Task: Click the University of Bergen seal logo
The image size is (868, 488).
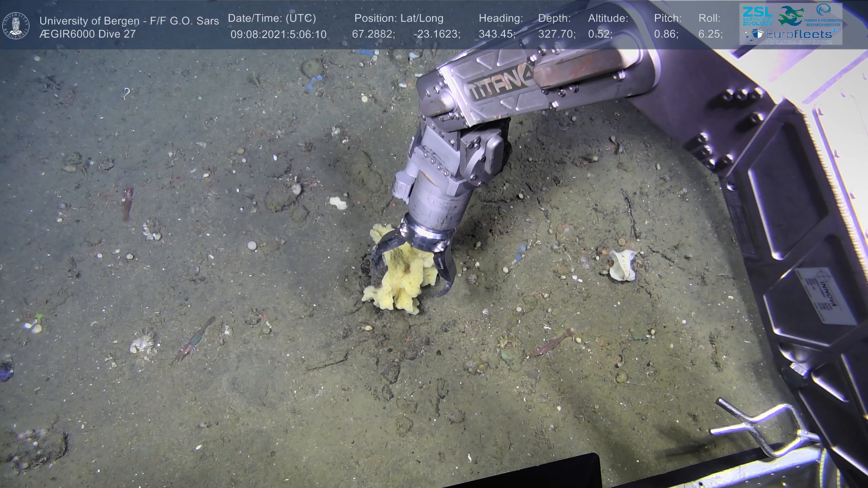Action: click(16, 25)
